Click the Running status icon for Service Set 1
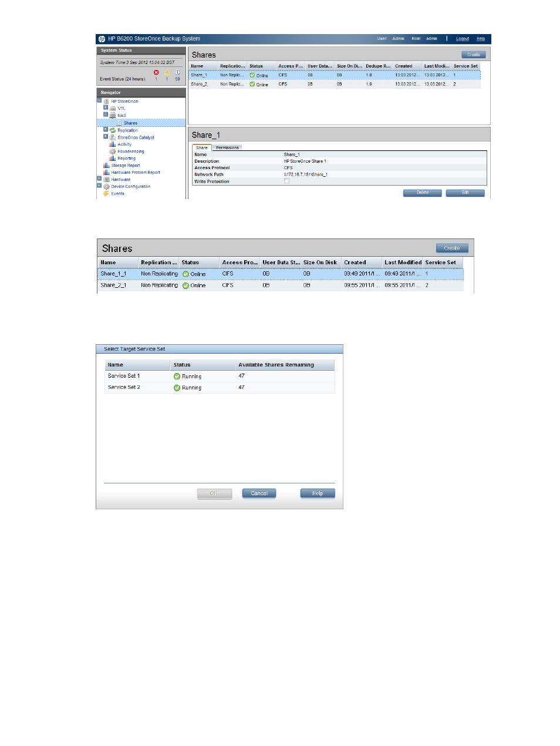The width and height of the screenshot is (560, 746). [x=177, y=377]
